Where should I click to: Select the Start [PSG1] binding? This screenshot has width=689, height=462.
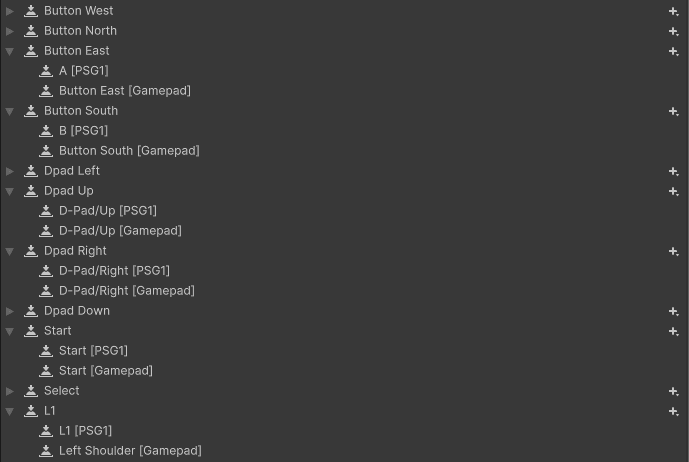click(x=93, y=351)
